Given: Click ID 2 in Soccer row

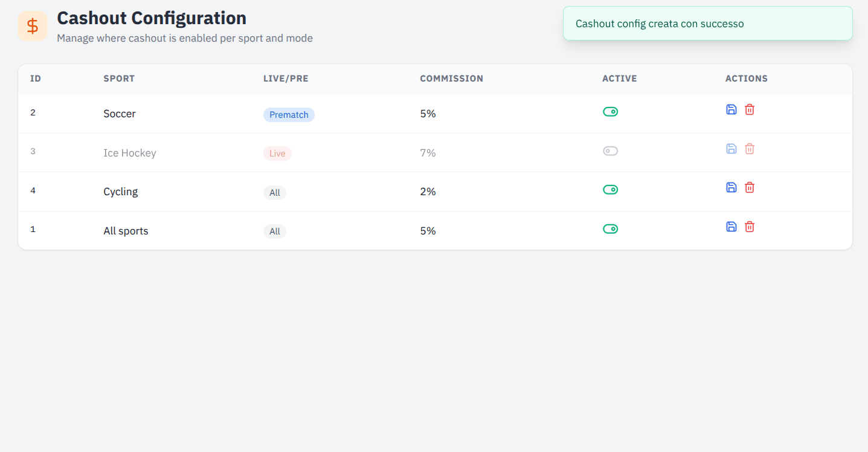Looking at the screenshot, I should coord(33,112).
